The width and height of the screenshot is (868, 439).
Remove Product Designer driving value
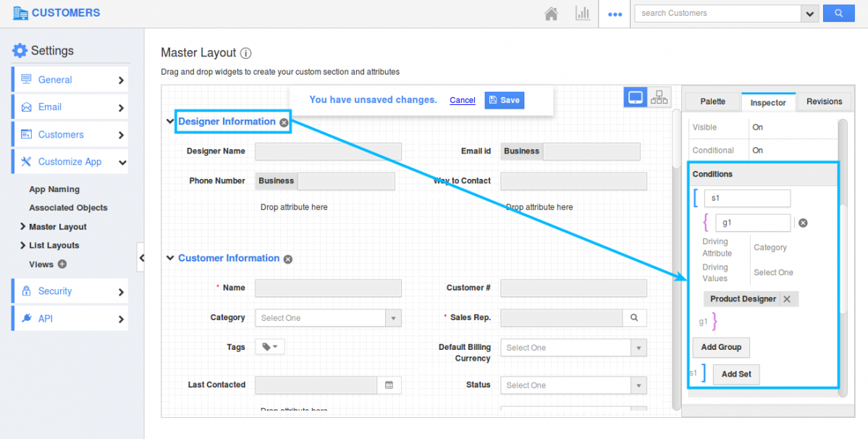click(x=787, y=299)
